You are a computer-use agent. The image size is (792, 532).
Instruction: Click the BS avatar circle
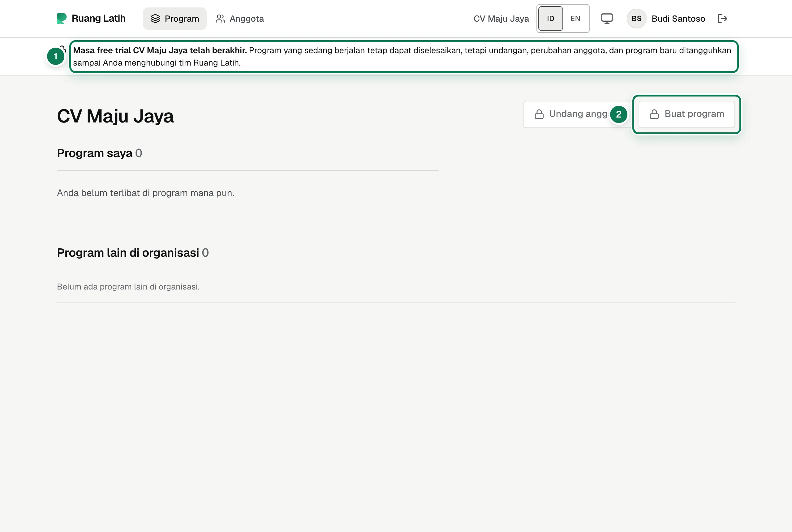point(636,19)
